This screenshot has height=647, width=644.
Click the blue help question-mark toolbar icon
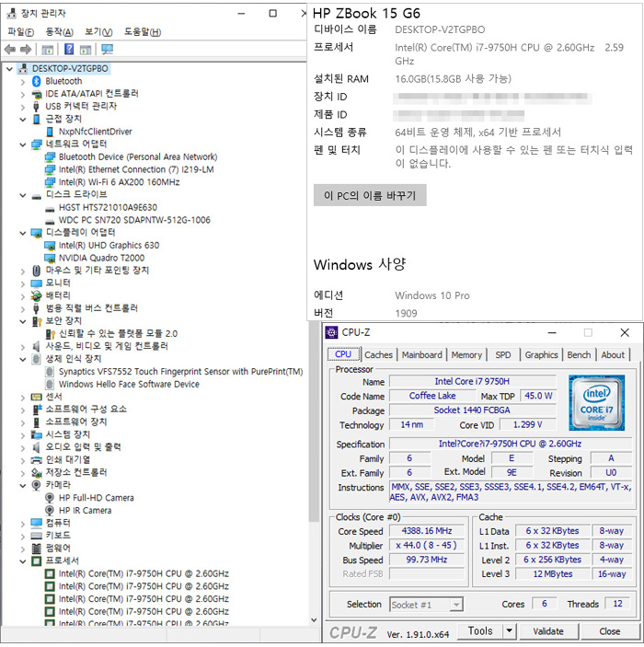click(69, 50)
